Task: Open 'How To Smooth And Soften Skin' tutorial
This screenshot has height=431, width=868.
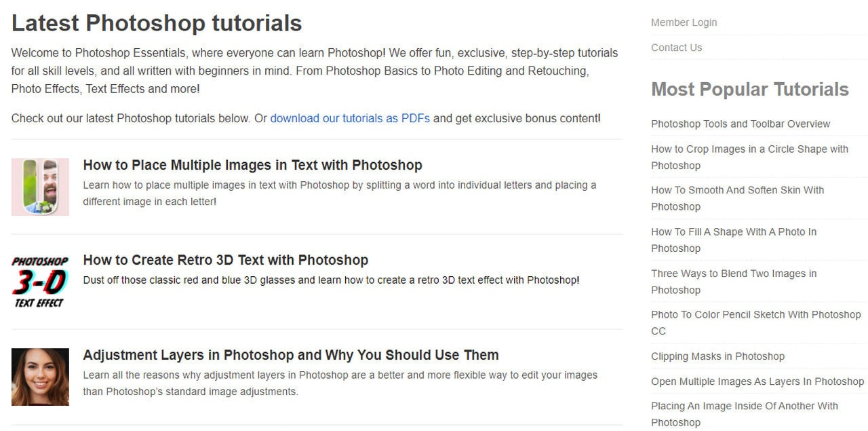Action: (737, 190)
